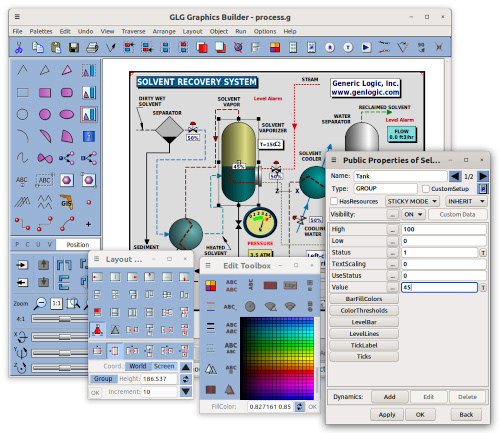Toggle the T button next to Value field
500x433 pixels.
point(483,287)
